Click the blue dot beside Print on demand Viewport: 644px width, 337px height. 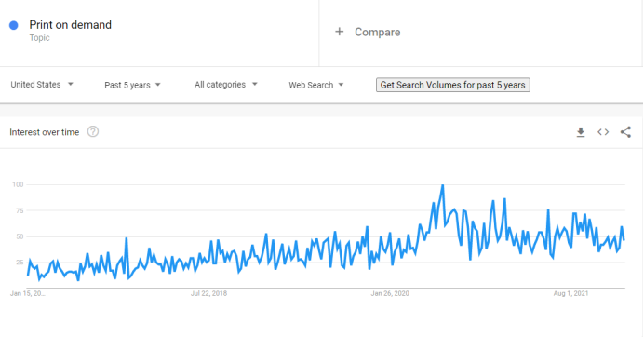pos(14,25)
